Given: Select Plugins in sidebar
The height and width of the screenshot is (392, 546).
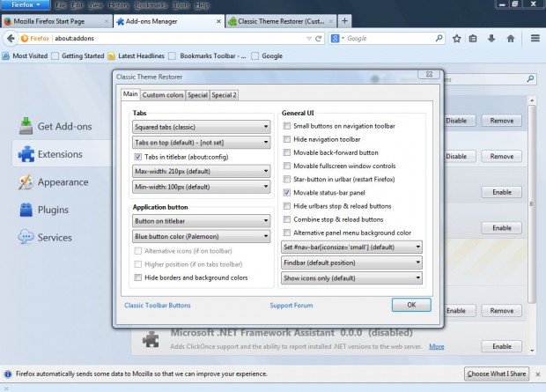Looking at the screenshot, I should coord(44,210).
